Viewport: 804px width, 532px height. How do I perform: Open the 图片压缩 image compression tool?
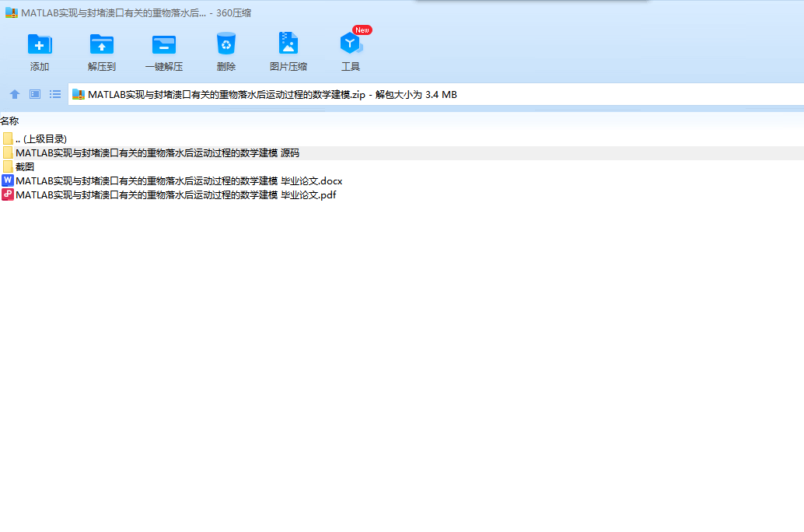pyautogui.click(x=288, y=43)
